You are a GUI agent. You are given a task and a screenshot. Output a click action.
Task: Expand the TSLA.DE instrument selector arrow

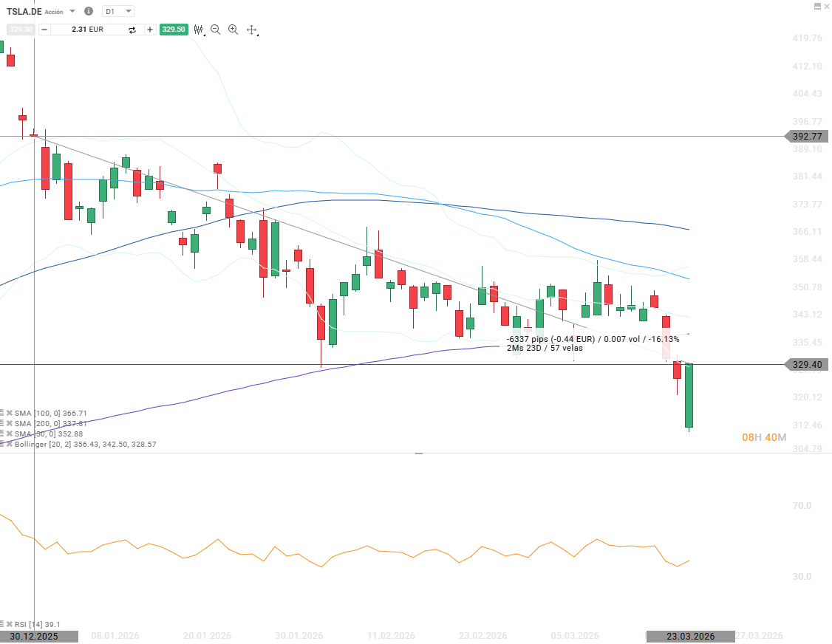tap(72, 11)
